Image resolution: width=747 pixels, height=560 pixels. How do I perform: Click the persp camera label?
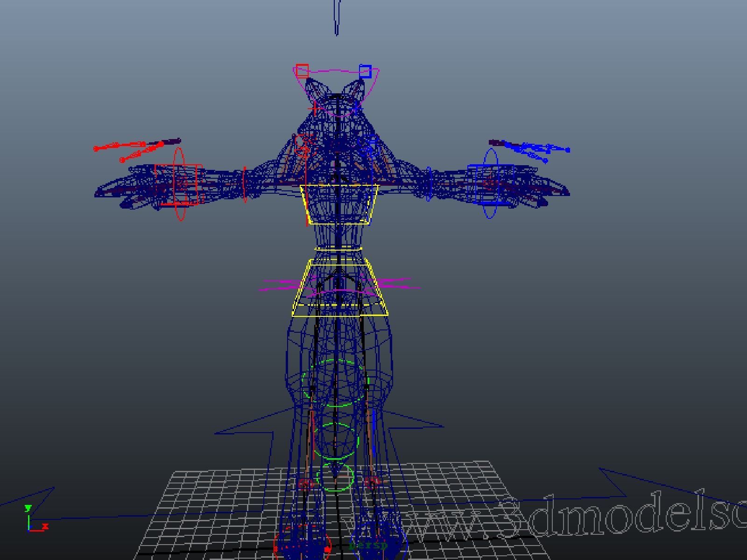pyautogui.click(x=368, y=545)
